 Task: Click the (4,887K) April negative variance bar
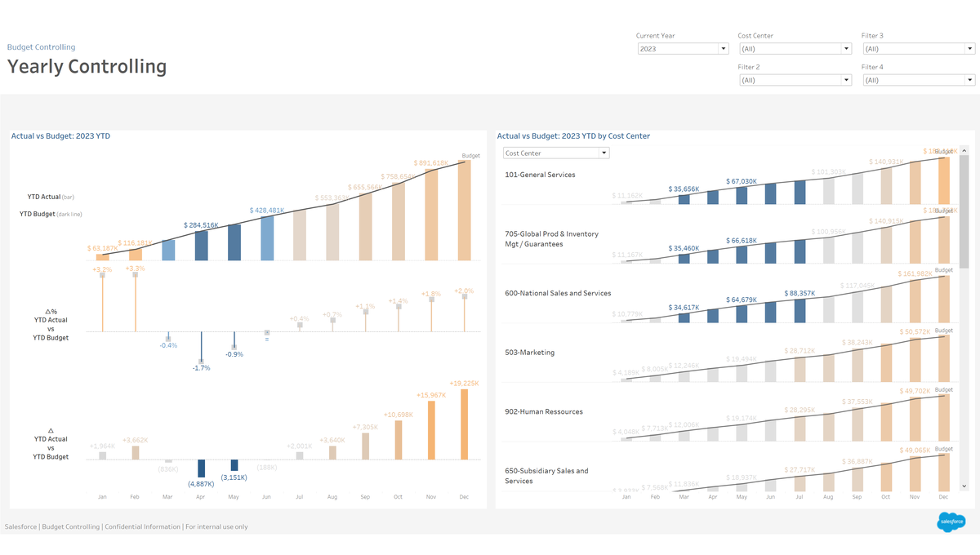point(201,468)
